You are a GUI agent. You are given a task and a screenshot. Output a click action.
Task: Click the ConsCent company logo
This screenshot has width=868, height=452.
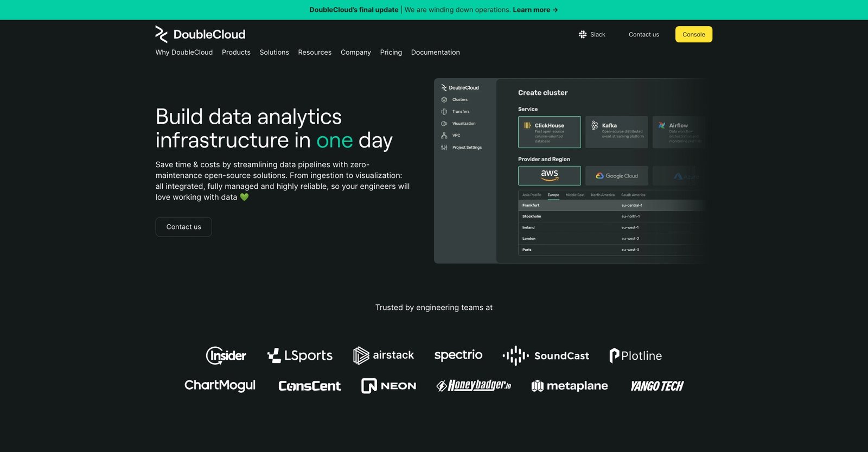pyautogui.click(x=310, y=386)
